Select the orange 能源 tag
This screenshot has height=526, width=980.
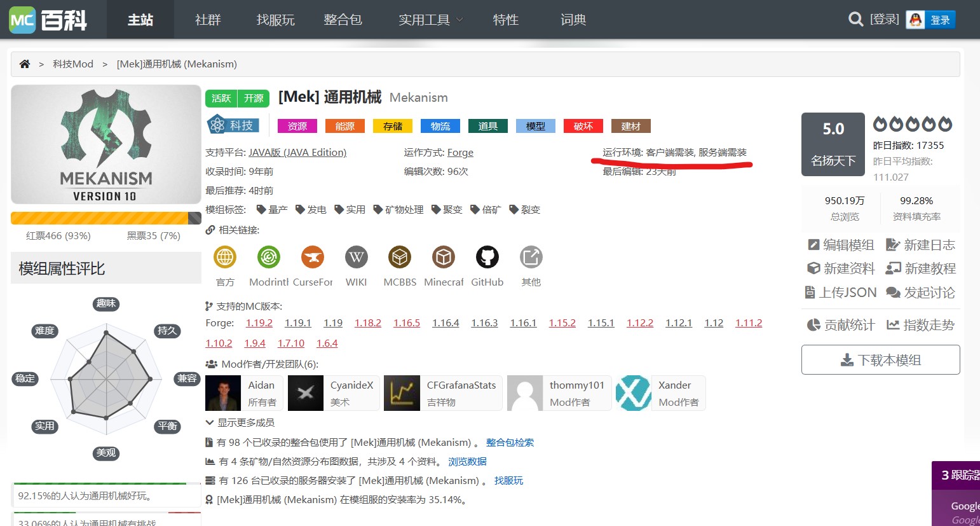point(345,126)
